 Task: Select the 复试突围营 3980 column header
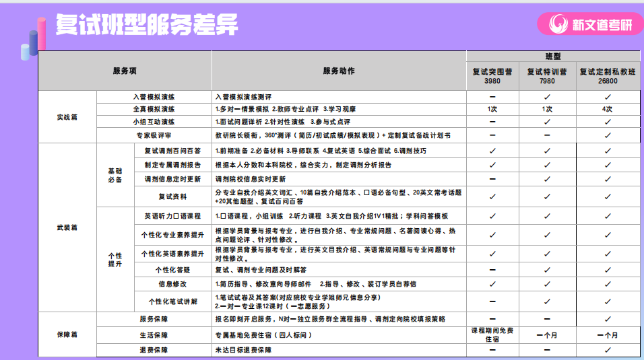492,75
